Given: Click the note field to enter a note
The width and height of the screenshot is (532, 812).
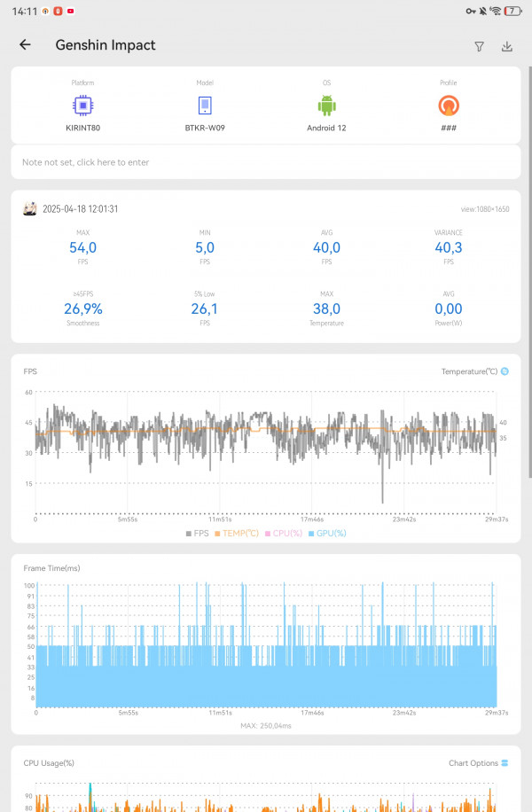Looking at the screenshot, I should 266,162.
